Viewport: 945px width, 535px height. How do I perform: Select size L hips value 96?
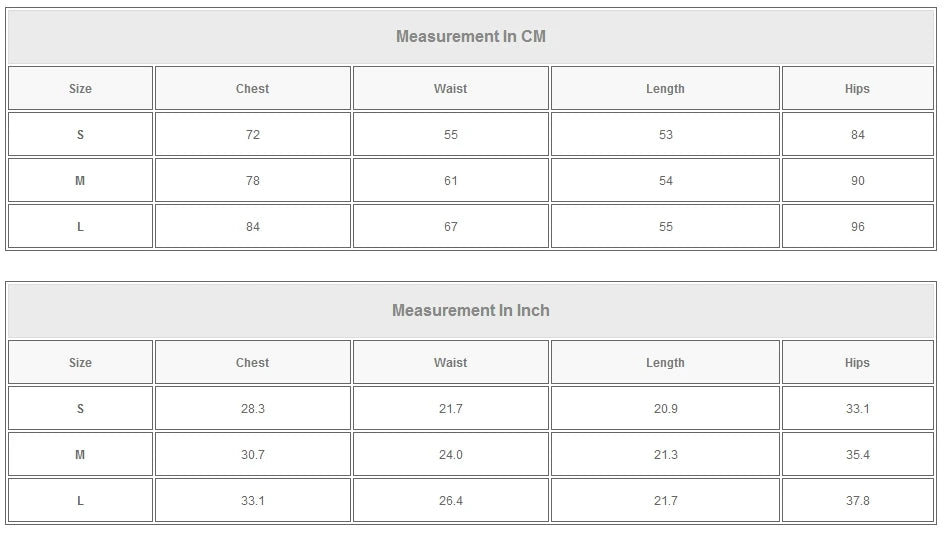(x=857, y=227)
